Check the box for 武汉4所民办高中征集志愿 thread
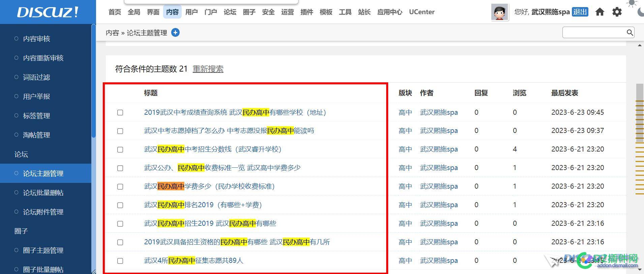644x274 pixels. click(x=120, y=261)
